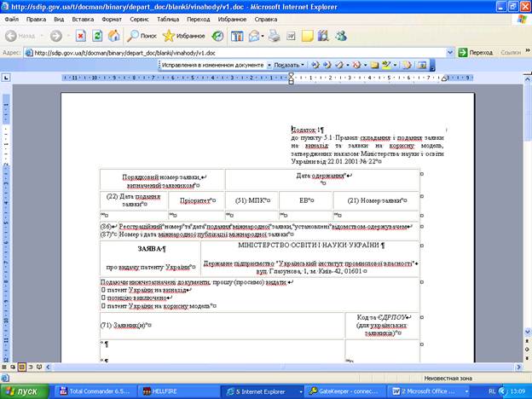
Task: Open the Mail icon dropdown arrow
Action: [x=263, y=36]
